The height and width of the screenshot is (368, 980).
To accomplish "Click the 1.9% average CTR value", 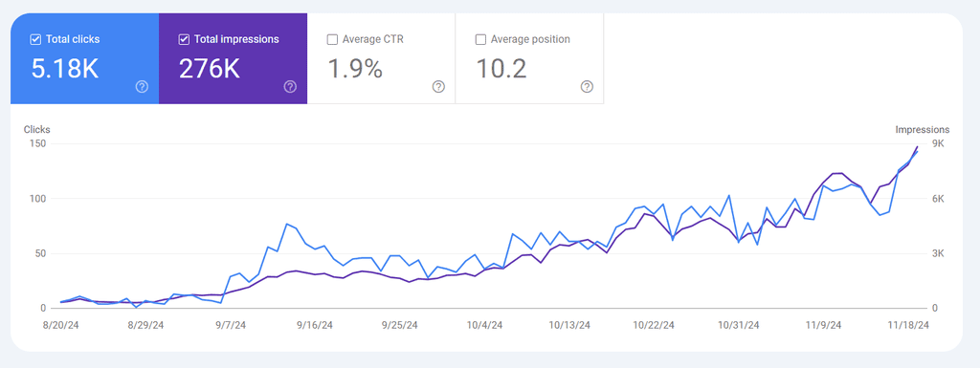I will click(x=355, y=69).
